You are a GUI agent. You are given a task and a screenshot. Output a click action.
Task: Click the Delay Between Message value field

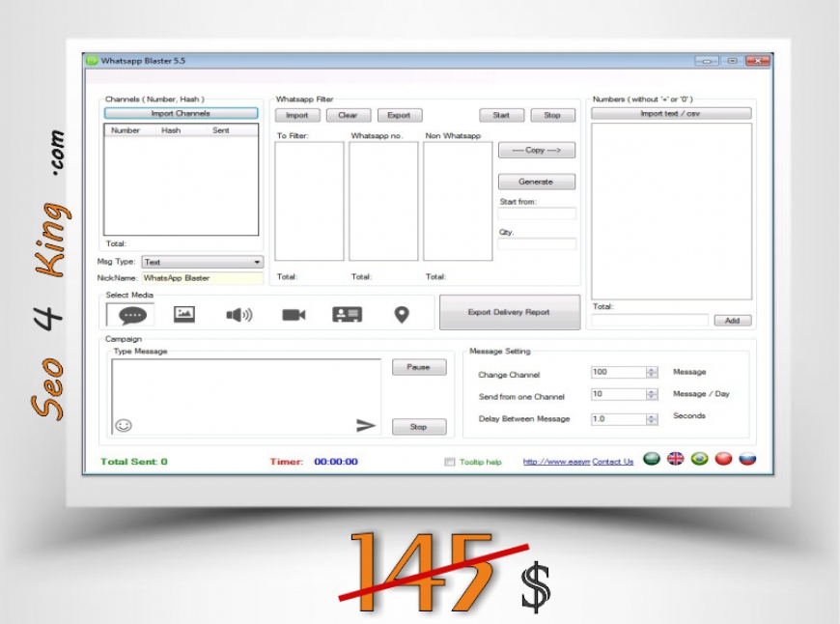[x=619, y=419]
